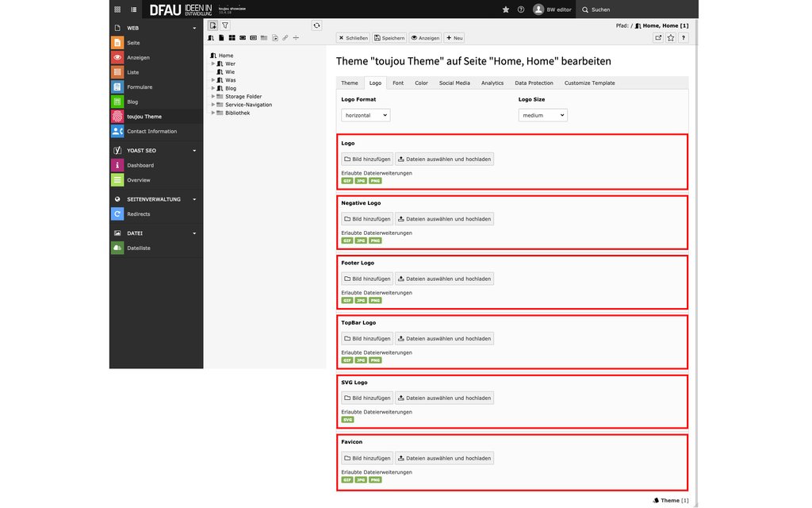Open the Dateiliste module
The height and width of the screenshot is (508, 812).
(x=138, y=248)
